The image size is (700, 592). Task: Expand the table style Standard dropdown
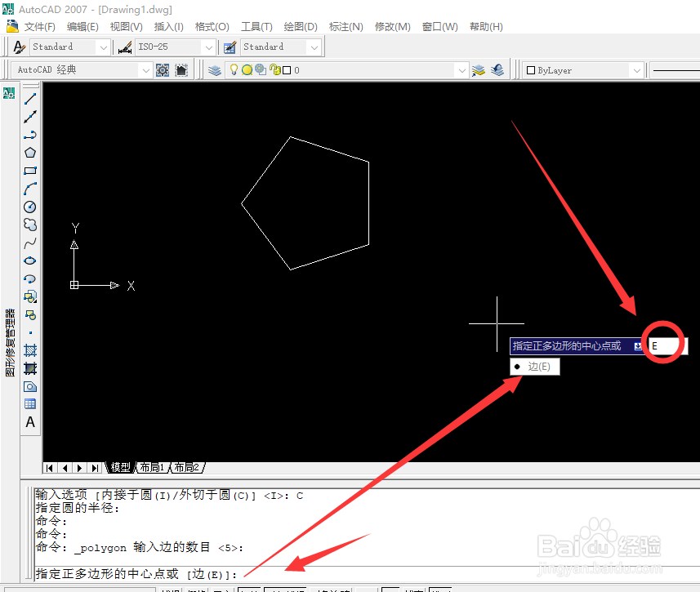314,47
